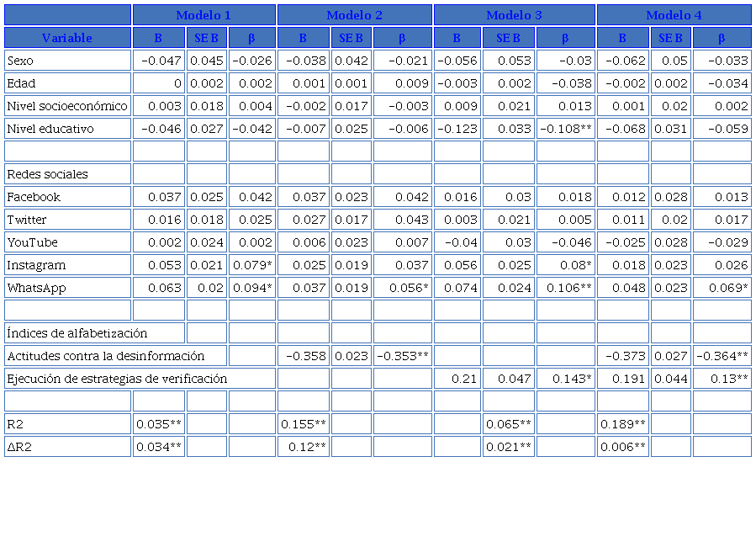Select the Redes sociales section label
The height and width of the screenshot is (547, 756).
[67, 174]
